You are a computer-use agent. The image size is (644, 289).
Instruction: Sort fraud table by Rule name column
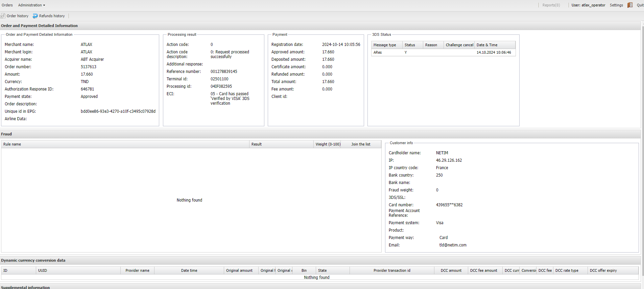[12, 144]
